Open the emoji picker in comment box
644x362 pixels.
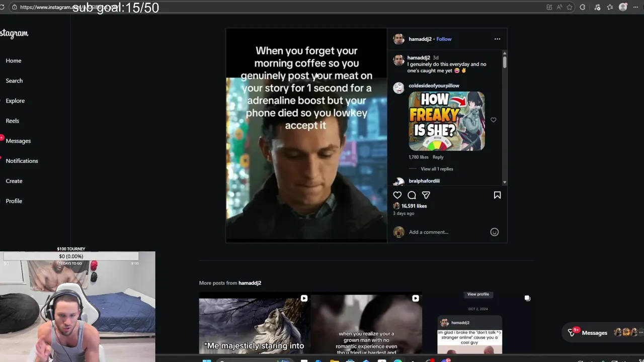[495, 232]
